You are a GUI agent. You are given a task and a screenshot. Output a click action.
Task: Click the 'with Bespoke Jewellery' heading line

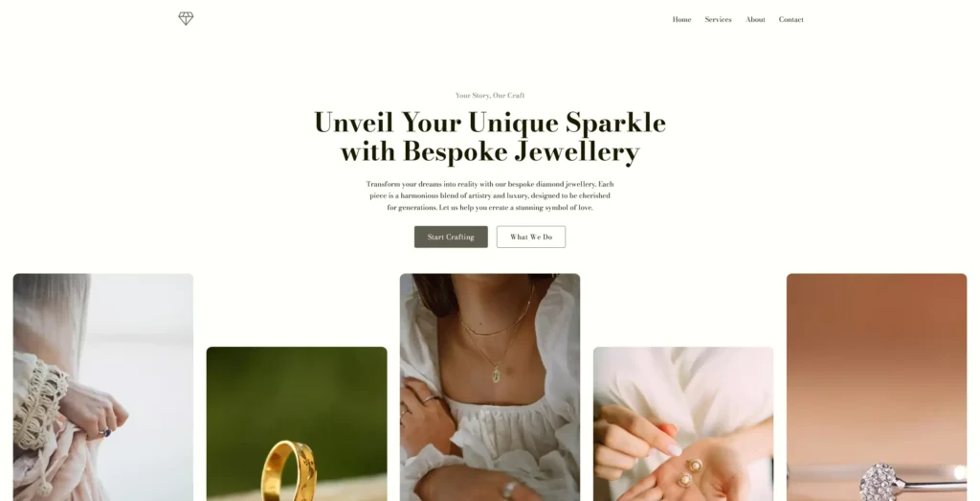(x=489, y=152)
